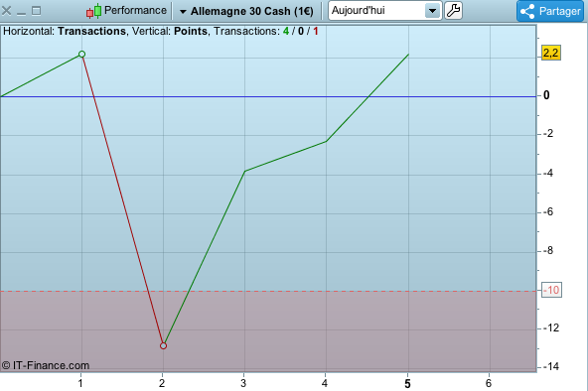The height and width of the screenshot is (391, 588).
Task: Click x-axis tick label 5
Action: point(407,383)
